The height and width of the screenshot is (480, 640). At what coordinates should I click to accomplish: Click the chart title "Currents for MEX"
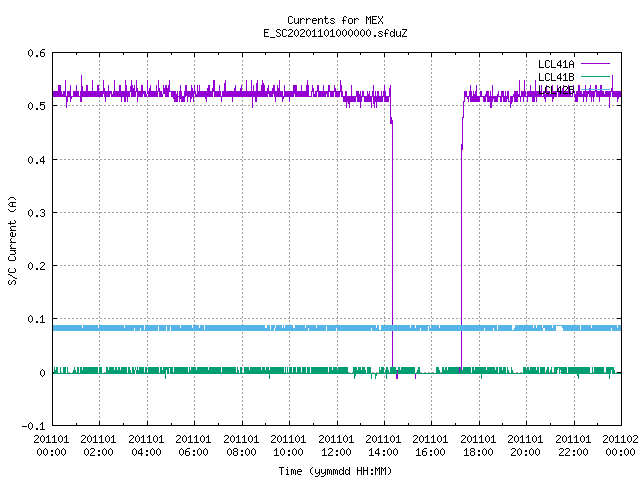(335, 20)
